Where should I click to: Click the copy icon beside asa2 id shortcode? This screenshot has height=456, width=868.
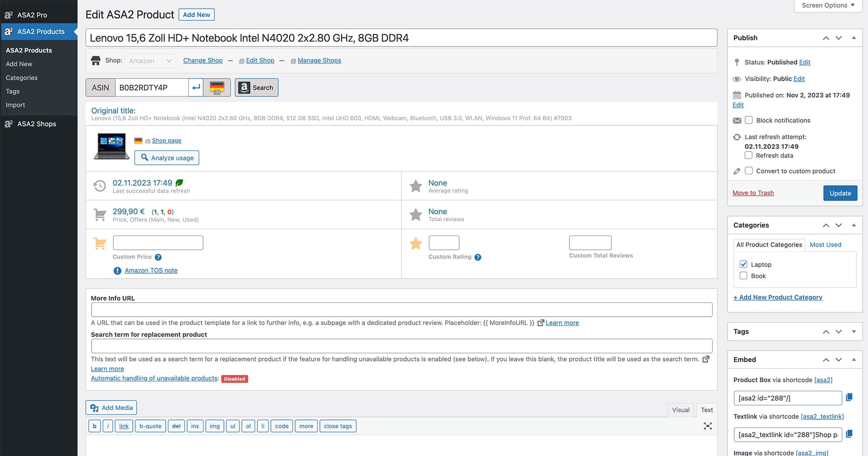coord(849,397)
